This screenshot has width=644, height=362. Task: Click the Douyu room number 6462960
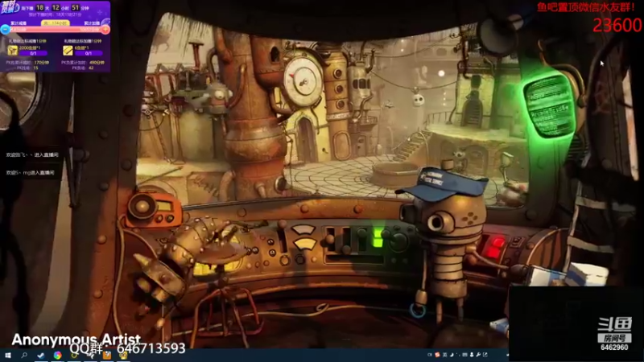coord(614,348)
